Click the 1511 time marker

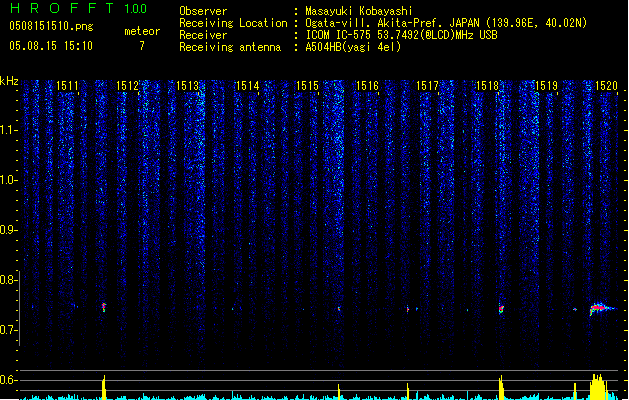point(67,86)
